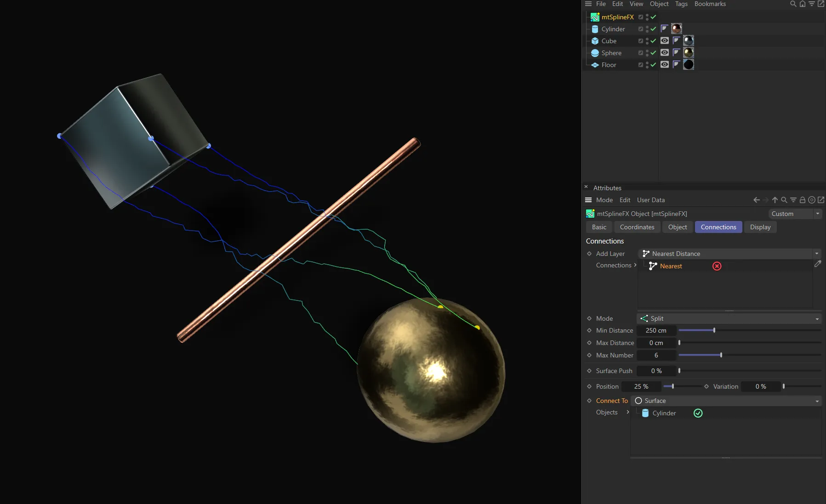This screenshot has height=504, width=826.
Task: Click the Floor object icon
Action: pos(594,65)
